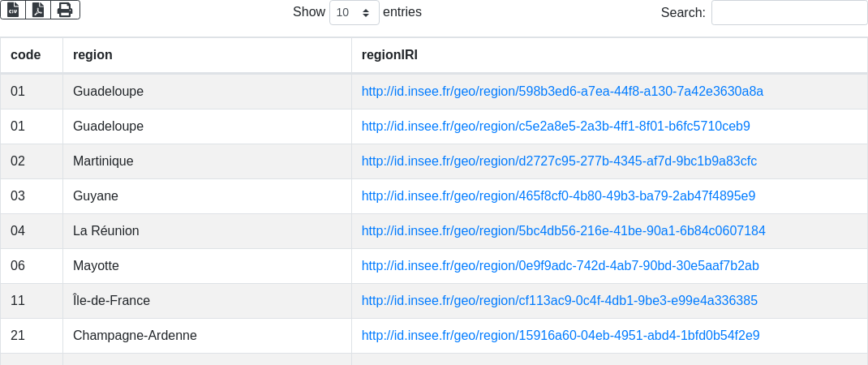Export the table as PDF
Viewport: 868px width, 365px height.
click(38, 10)
